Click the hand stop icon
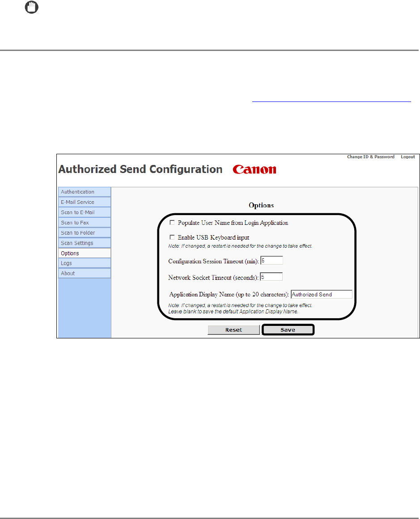Viewport: 420px width, 519px height. [x=32, y=7]
